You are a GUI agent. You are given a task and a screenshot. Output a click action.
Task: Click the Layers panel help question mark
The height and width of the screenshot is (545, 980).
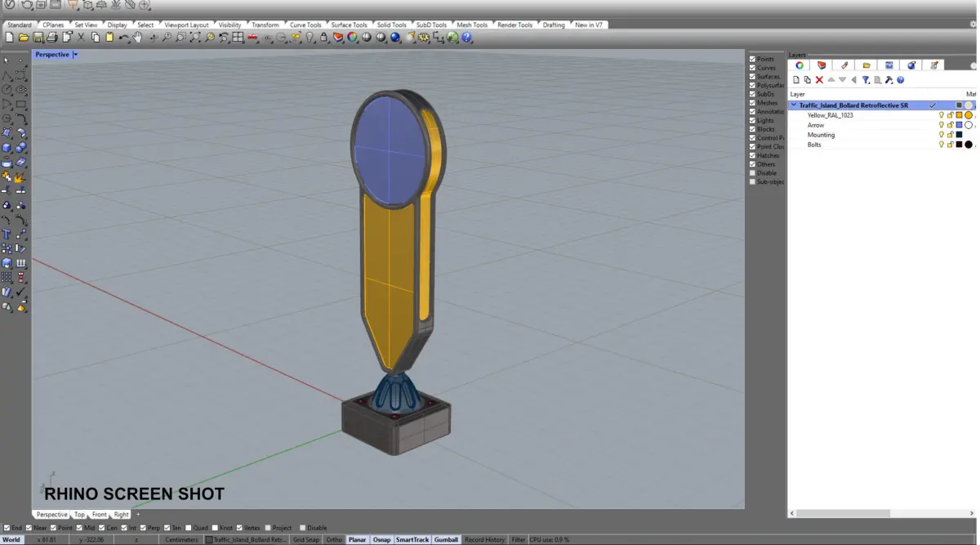pos(900,80)
